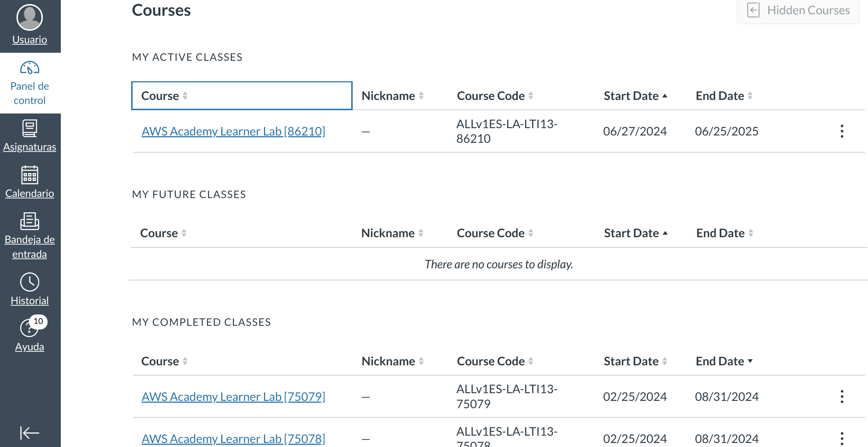The height and width of the screenshot is (447, 868).
Task: Open AWS Academy Learner Lab [75078]
Action: coord(233,439)
